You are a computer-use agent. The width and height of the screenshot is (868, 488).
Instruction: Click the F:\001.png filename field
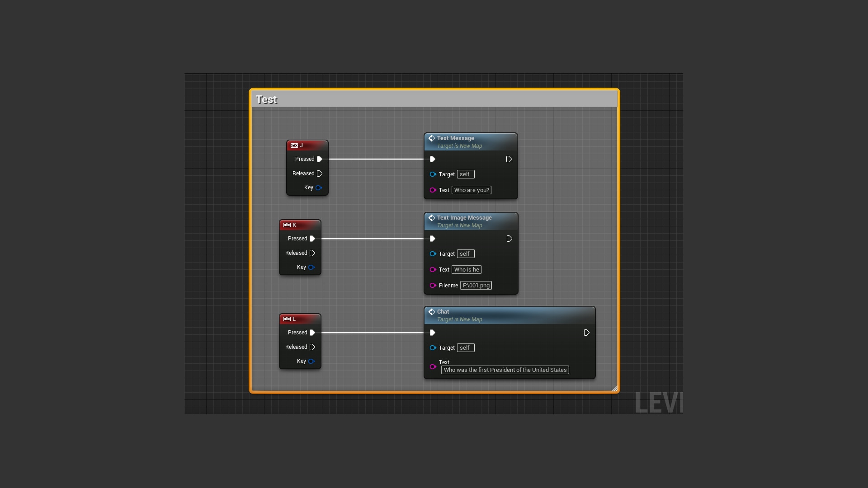(x=476, y=286)
